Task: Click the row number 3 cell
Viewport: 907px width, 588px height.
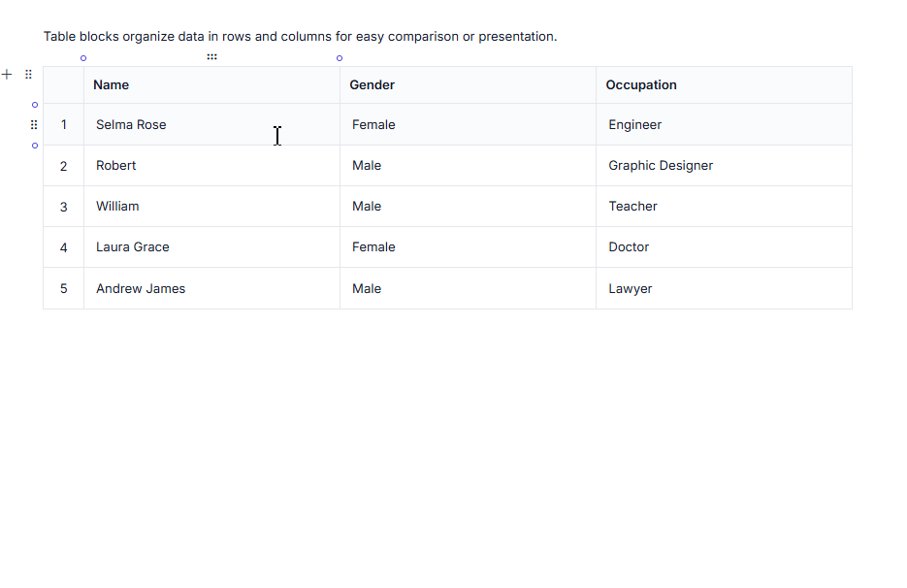Action: pos(64,207)
